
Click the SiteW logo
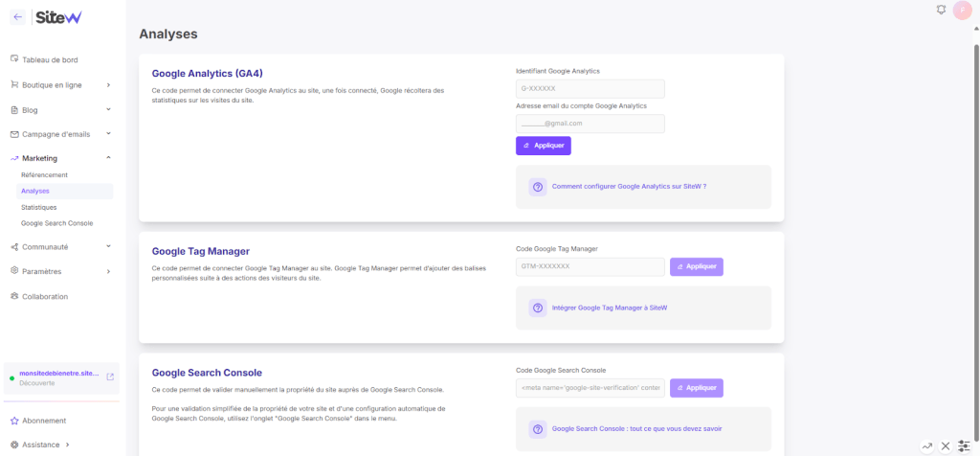pos(58,17)
